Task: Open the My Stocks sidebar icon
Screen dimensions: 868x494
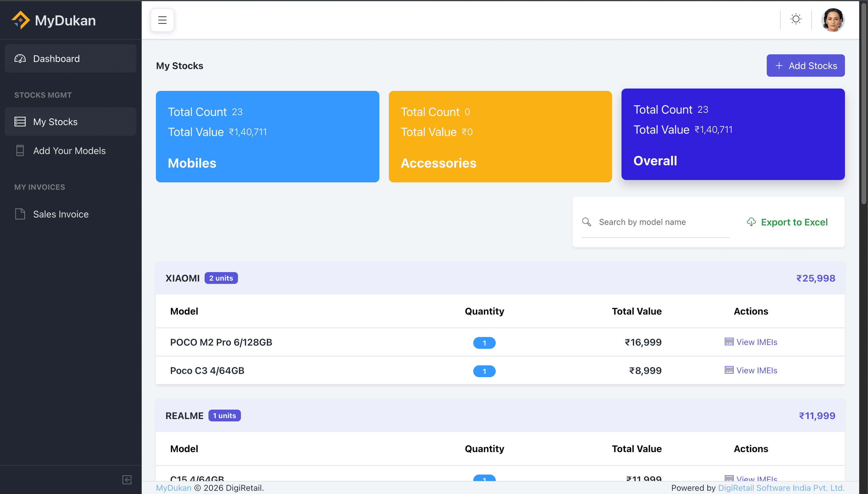Action: pos(20,122)
